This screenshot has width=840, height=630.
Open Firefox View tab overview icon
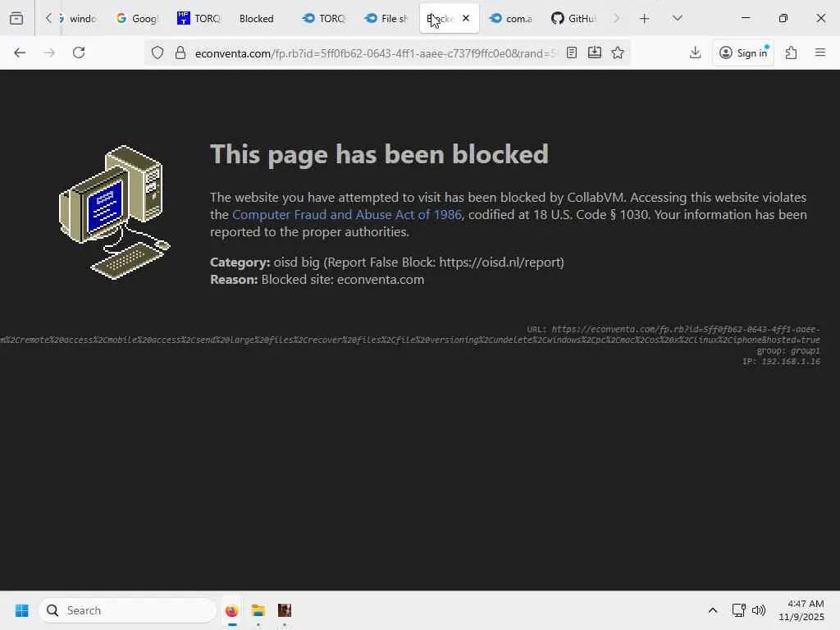(16, 19)
